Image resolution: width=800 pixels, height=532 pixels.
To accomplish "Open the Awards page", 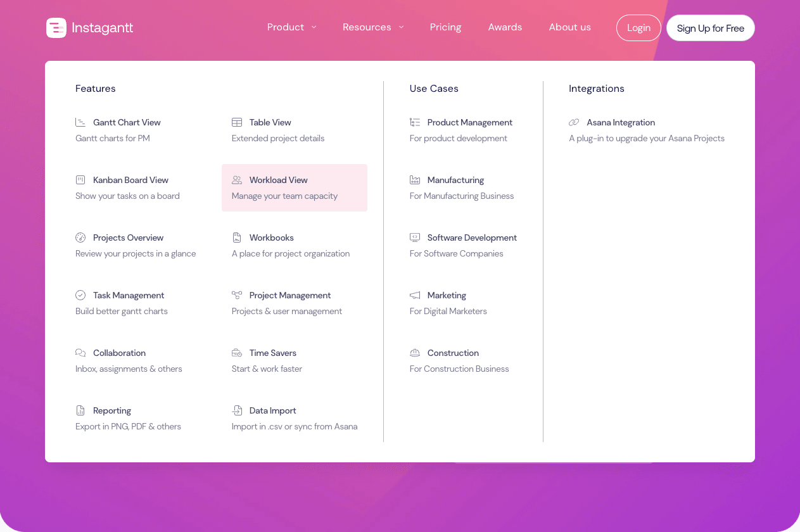I will [505, 27].
